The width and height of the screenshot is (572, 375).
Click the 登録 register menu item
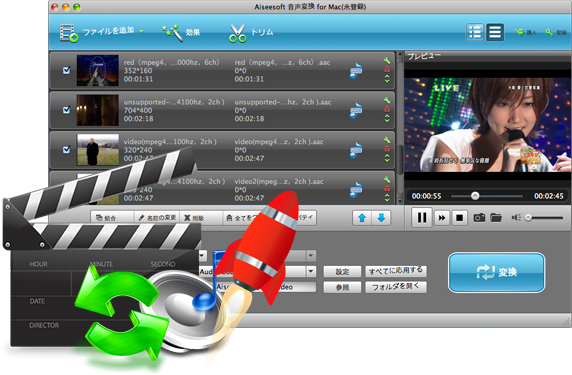[556, 32]
